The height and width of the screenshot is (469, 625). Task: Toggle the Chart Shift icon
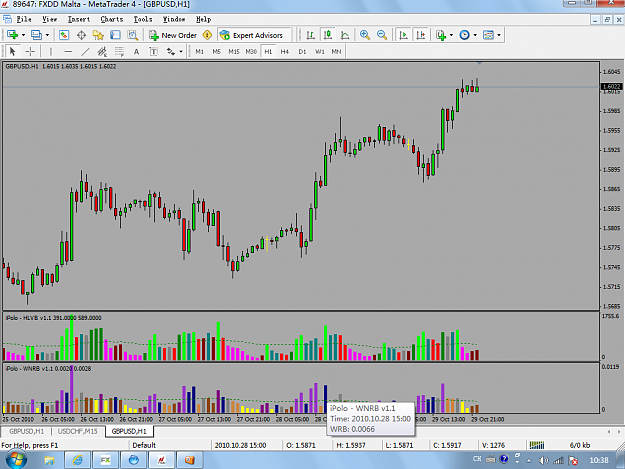click(421, 35)
